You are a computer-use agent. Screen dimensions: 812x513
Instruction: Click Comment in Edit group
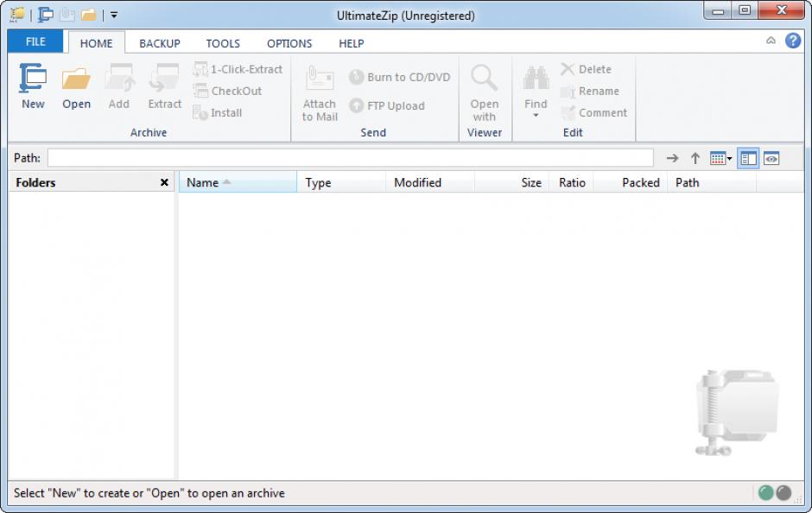pos(594,113)
